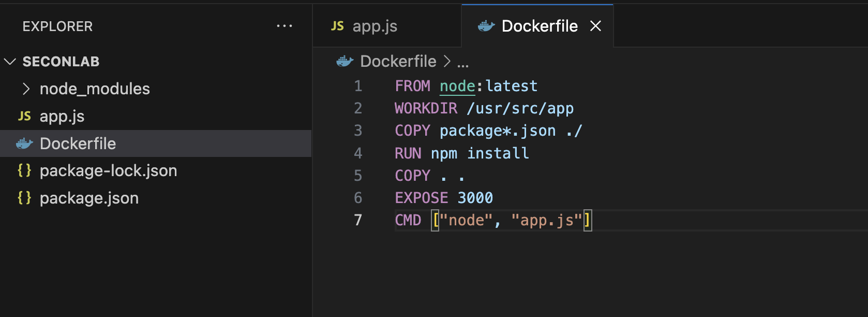Click the whale icon on the Dockerfile tab
Screen dimensions: 868x317
(486, 26)
